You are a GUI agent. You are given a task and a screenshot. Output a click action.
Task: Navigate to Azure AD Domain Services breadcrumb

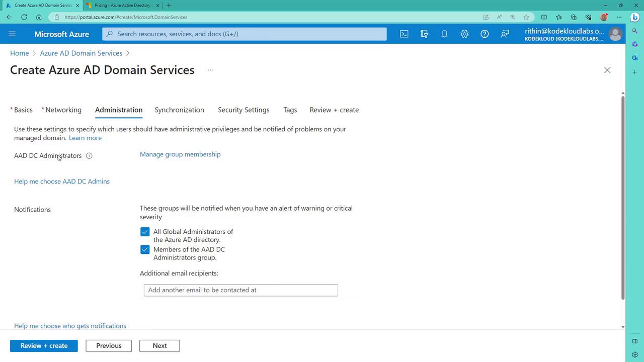[x=81, y=53]
